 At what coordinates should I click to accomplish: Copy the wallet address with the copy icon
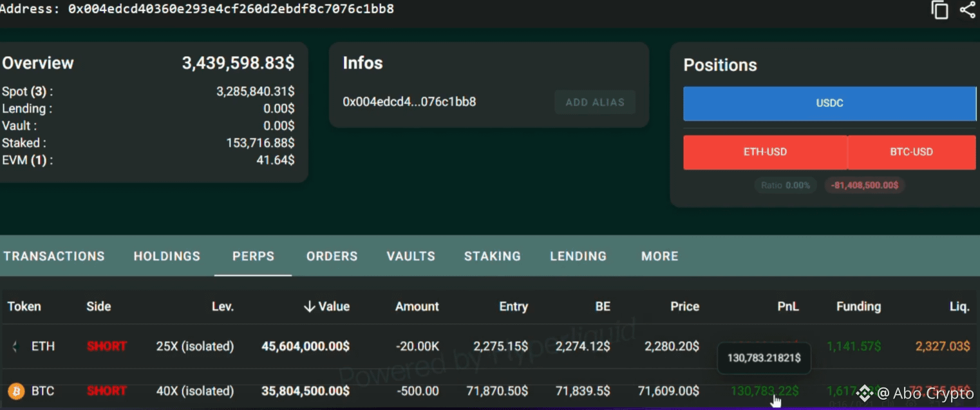point(939,10)
